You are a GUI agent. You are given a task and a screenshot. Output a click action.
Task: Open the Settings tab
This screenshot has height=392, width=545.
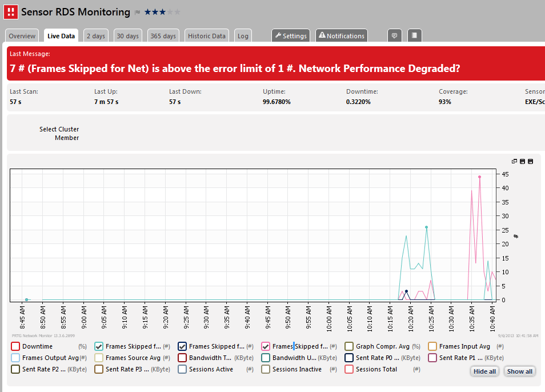point(291,36)
